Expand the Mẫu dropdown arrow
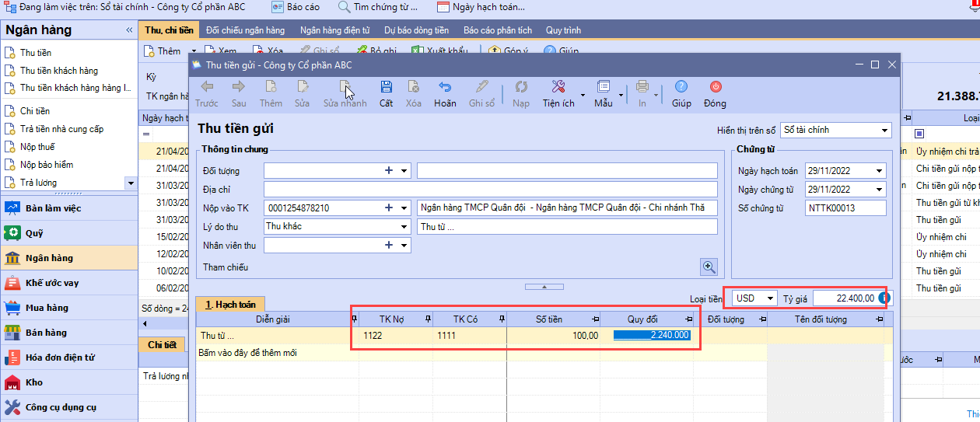The height and width of the screenshot is (422, 980). [621, 95]
